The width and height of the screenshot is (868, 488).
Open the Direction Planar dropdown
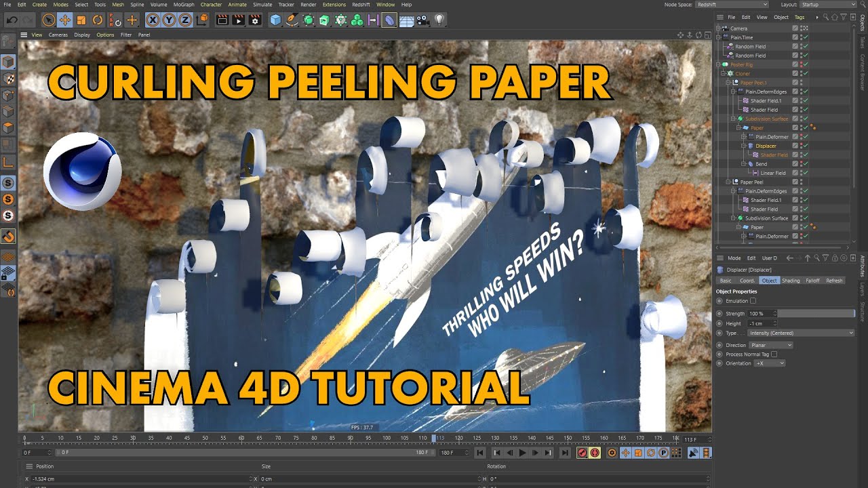770,345
